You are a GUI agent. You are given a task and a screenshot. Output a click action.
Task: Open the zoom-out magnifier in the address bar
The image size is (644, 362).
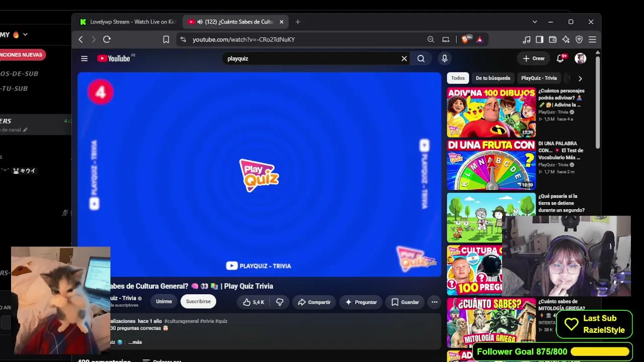pos(431,39)
